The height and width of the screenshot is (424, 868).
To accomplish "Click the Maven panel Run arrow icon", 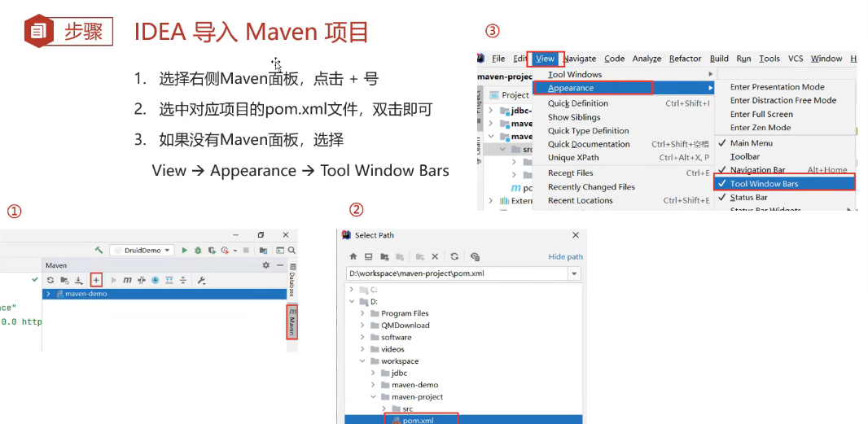I will 114,280.
